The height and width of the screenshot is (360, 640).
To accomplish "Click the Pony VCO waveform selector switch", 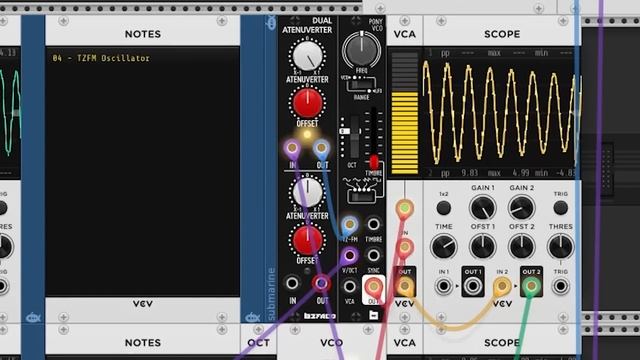I will (x=361, y=197).
